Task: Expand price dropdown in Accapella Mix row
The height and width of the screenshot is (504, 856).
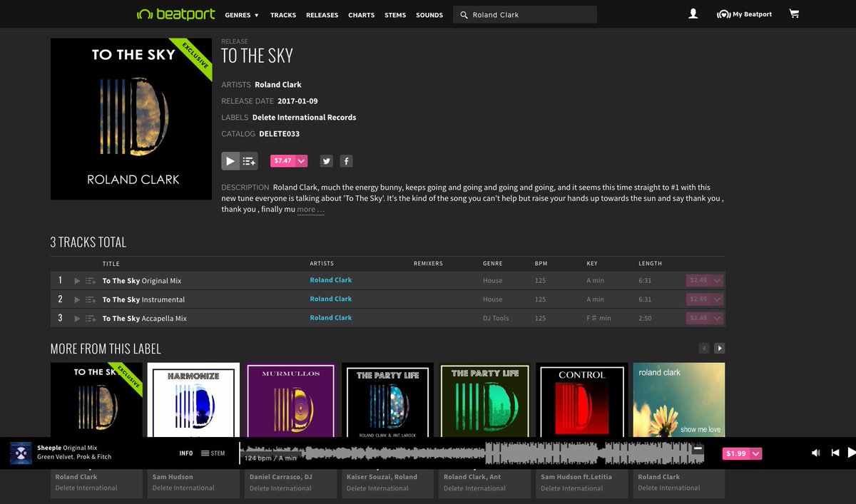Action: pyautogui.click(x=717, y=318)
